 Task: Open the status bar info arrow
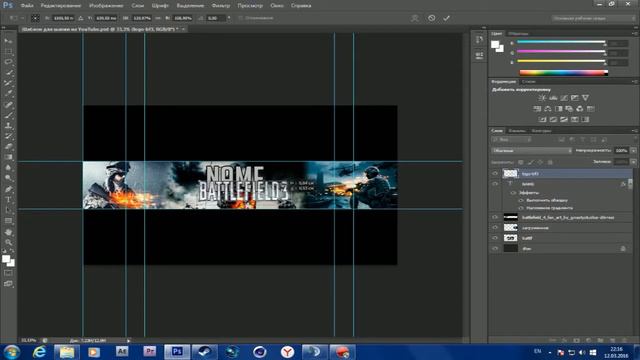pos(129,340)
